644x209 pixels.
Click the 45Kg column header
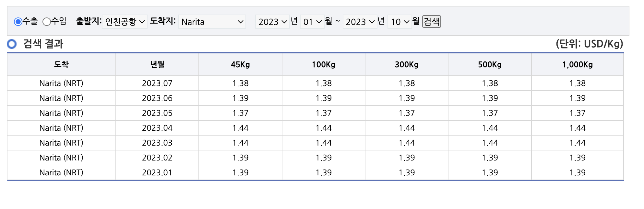(240, 64)
